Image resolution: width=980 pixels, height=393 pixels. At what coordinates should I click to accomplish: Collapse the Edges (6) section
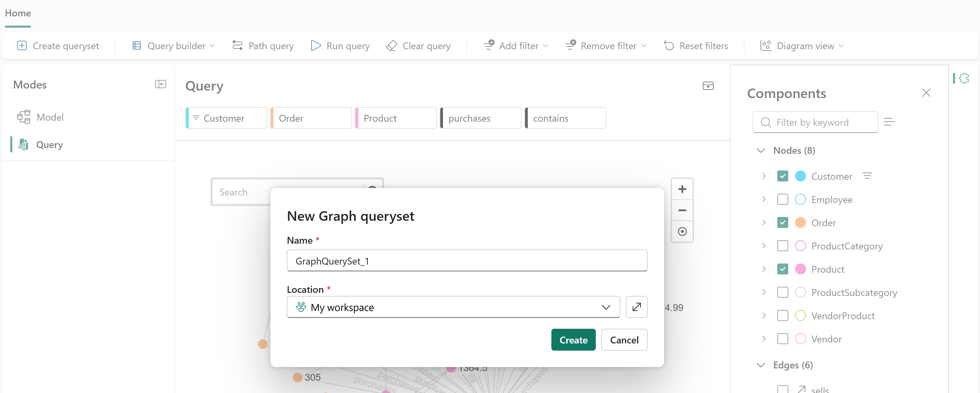point(761,365)
